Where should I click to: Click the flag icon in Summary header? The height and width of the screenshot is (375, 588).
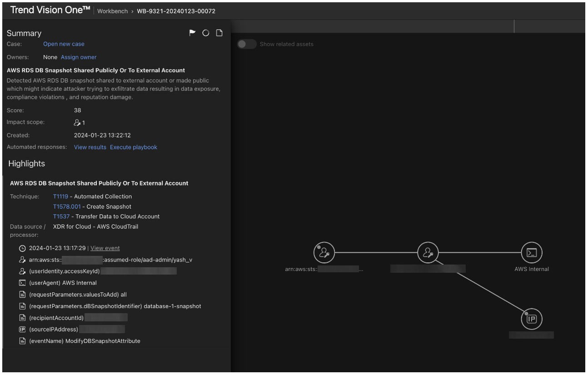tap(192, 33)
